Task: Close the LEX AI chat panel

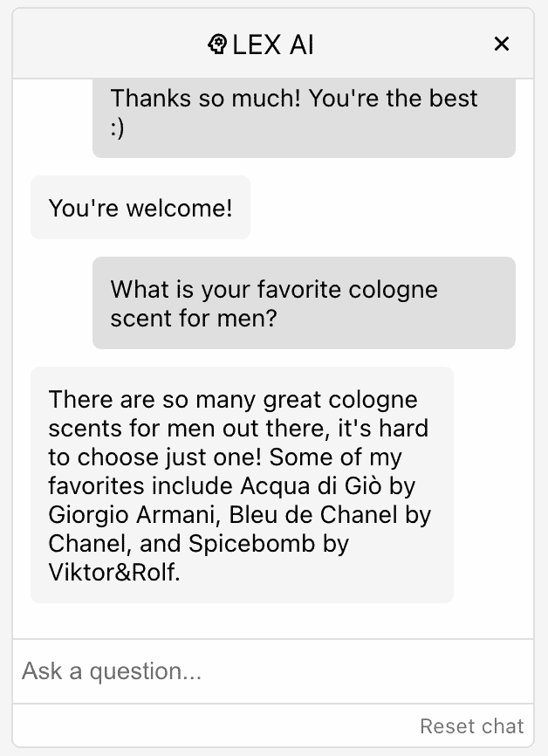Action: [x=501, y=44]
